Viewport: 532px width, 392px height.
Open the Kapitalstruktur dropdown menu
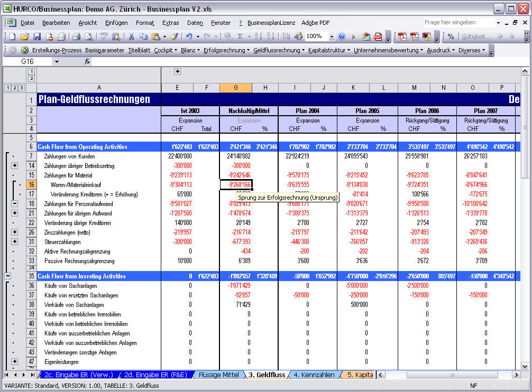pyautogui.click(x=329, y=50)
